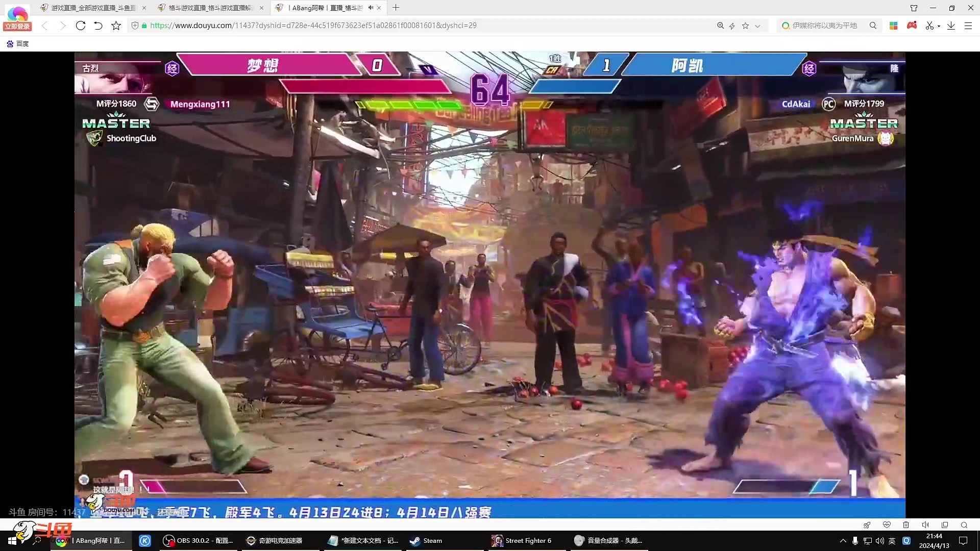Click the scissors screenshot tool

click(929, 26)
